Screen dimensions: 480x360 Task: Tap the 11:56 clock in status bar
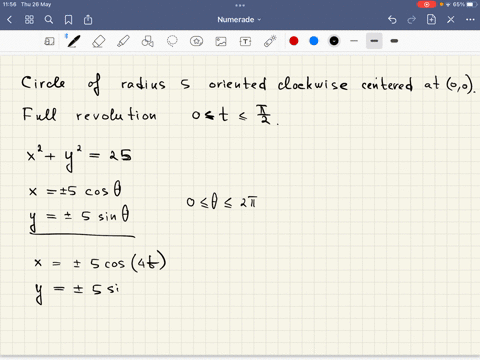[9, 4]
